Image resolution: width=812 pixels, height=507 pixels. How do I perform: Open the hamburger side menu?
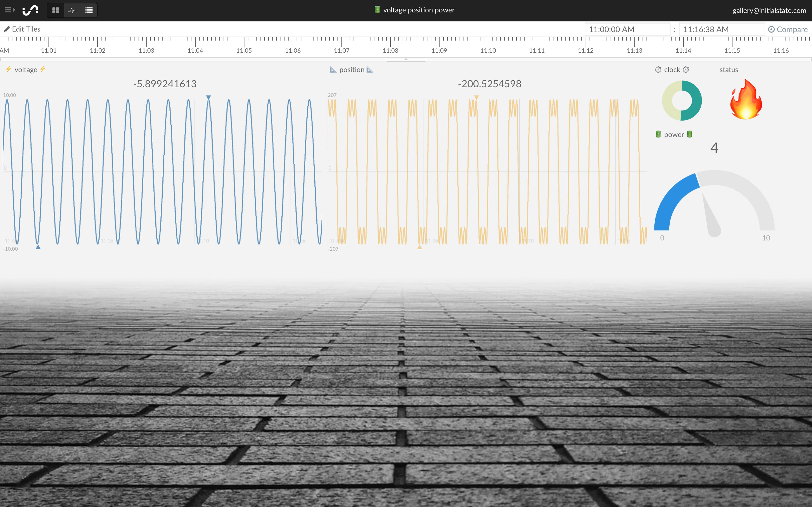pyautogui.click(x=9, y=10)
